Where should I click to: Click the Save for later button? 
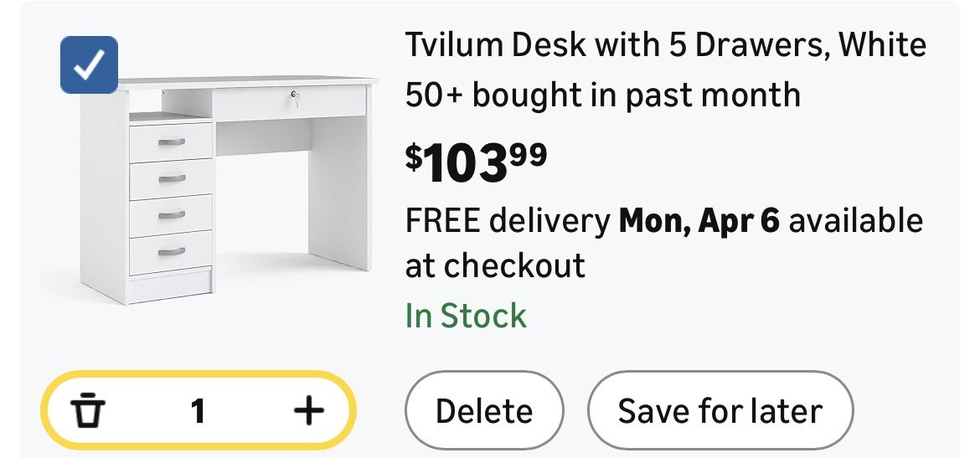tap(720, 411)
